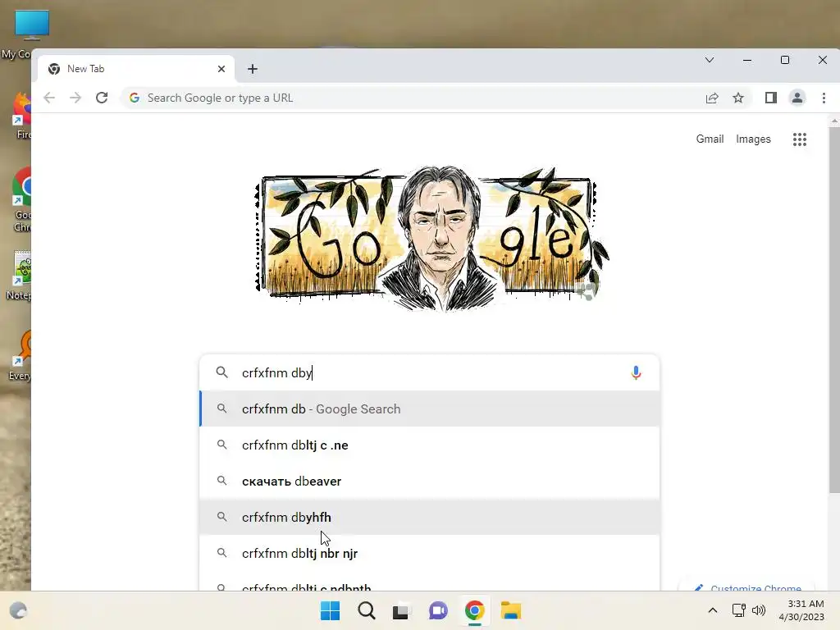840x630 pixels.
Task: Select suggestion 'crfxfnm dbltj c .ne'
Action: coord(430,445)
